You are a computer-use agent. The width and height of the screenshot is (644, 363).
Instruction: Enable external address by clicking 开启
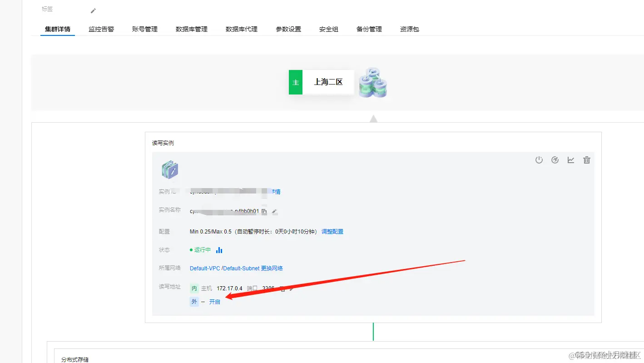coord(215,301)
